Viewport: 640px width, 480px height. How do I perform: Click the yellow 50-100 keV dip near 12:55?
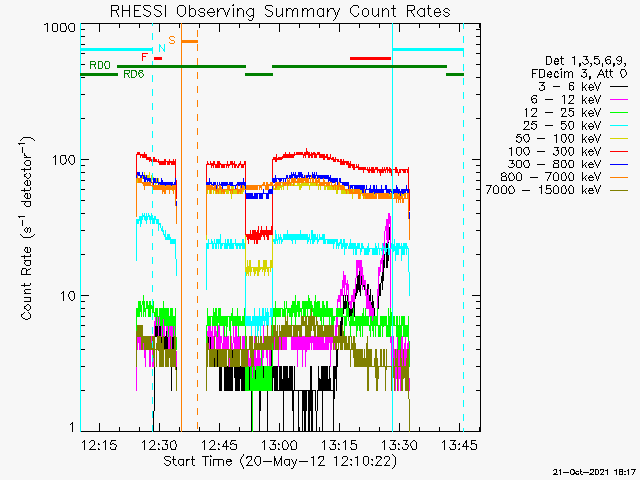259,267
